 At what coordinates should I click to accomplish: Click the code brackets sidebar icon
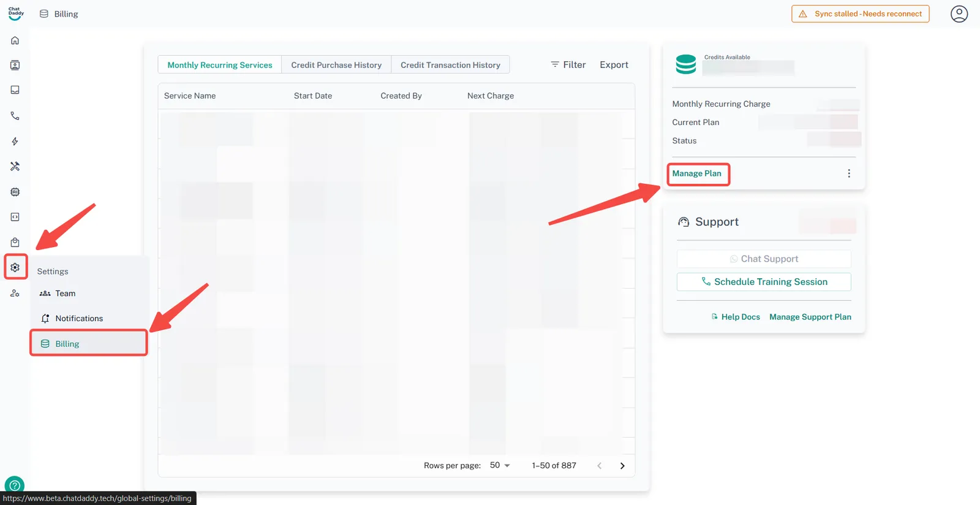pyautogui.click(x=15, y=217)
